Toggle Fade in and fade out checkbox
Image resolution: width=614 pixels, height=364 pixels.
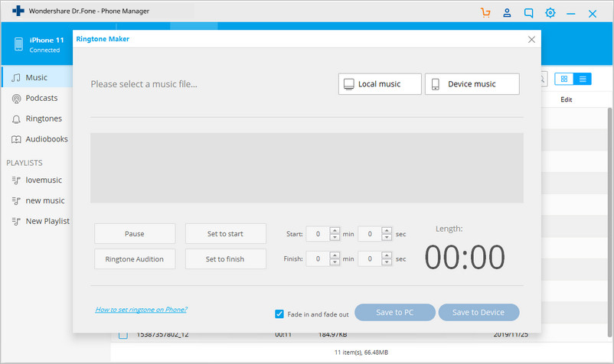coord(279,314)
